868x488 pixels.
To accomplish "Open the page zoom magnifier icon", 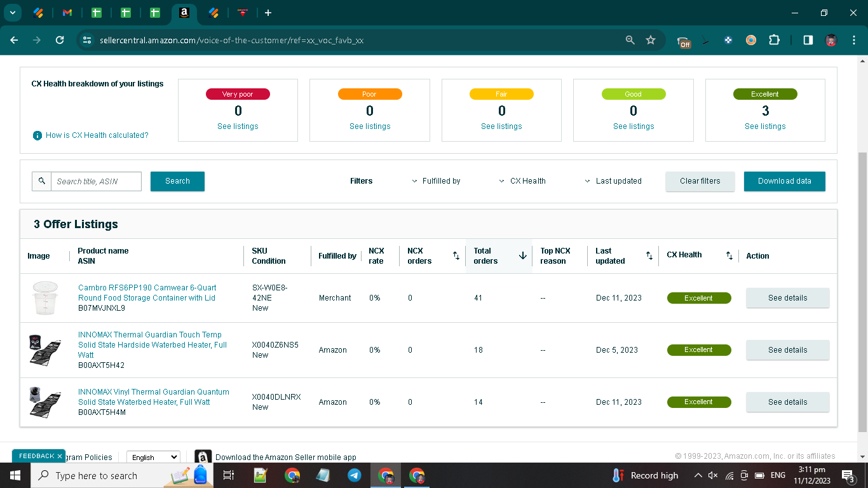I will coord(630,40).
